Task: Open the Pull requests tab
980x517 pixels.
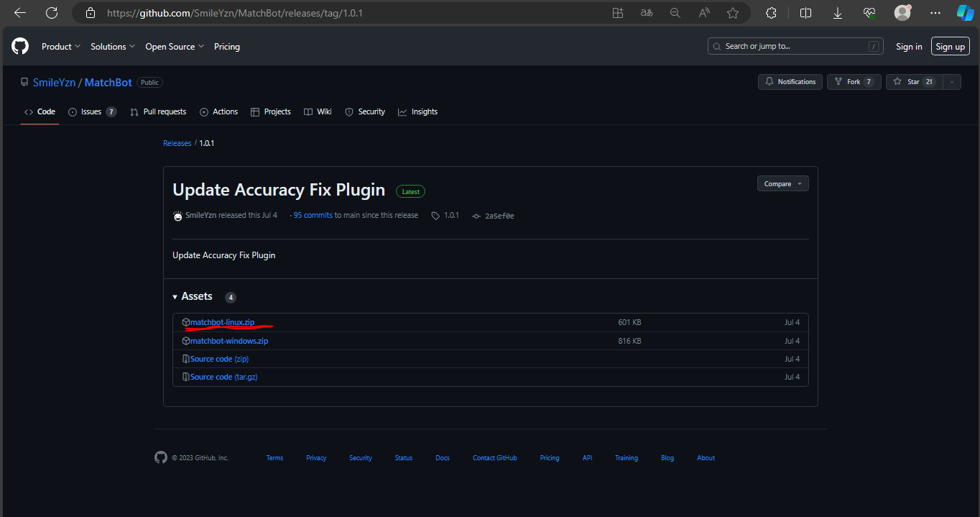Action: click(158, 111)
